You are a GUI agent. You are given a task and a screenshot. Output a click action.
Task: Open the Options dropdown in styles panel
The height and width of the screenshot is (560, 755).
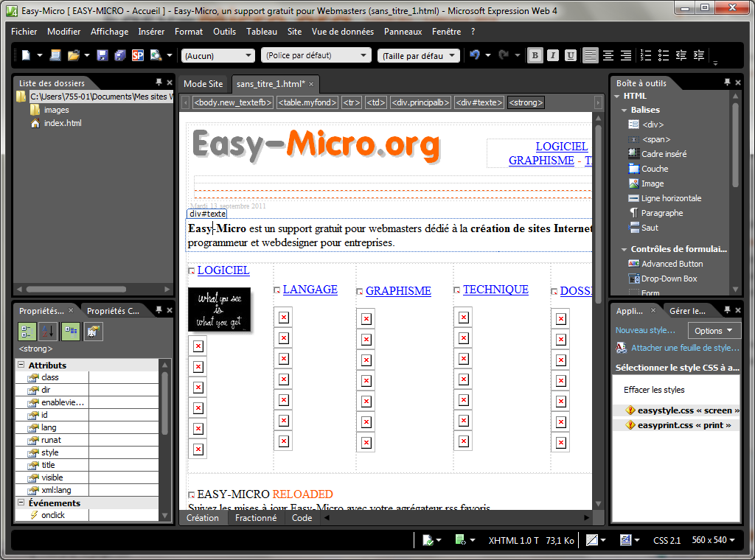pos(714,331)
